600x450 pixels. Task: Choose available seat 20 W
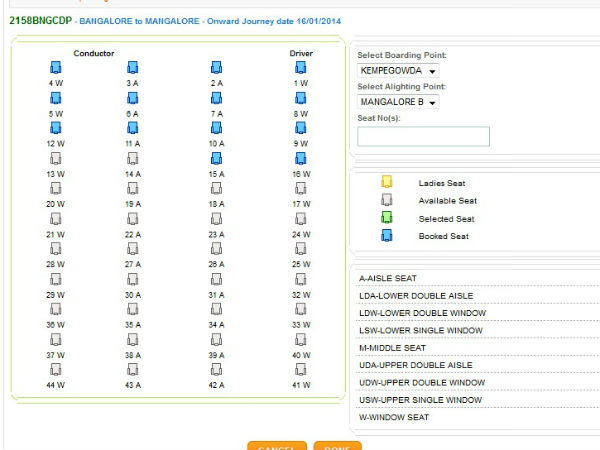point(56,188)
